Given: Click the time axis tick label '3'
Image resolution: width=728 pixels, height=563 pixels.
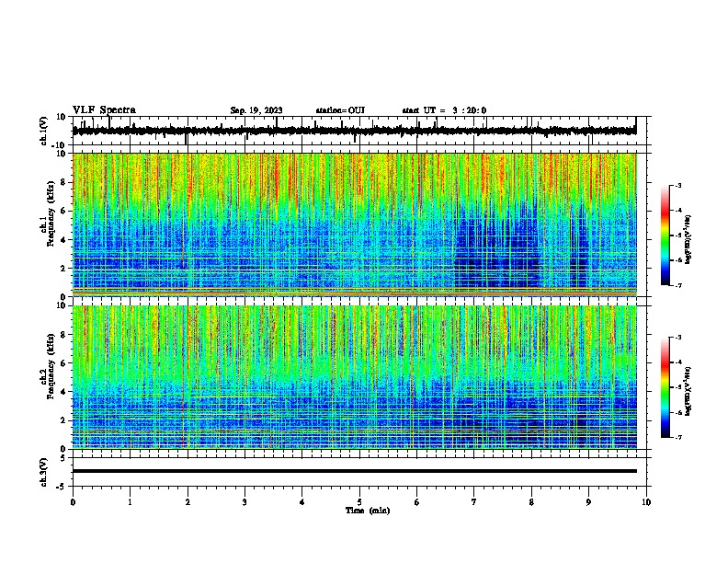Looking at the screenshot, I should click(x=245, y=502).
